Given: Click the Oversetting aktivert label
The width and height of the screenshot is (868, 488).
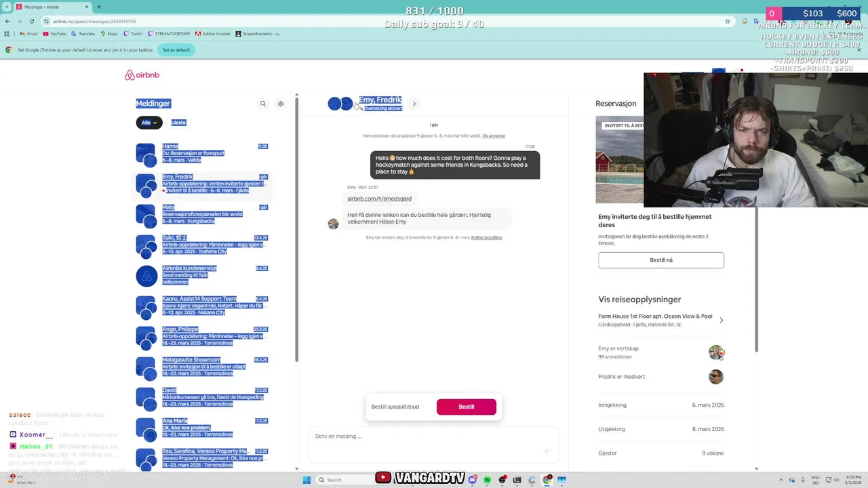Looking at the screenshot, I should (x=383, y=108).
